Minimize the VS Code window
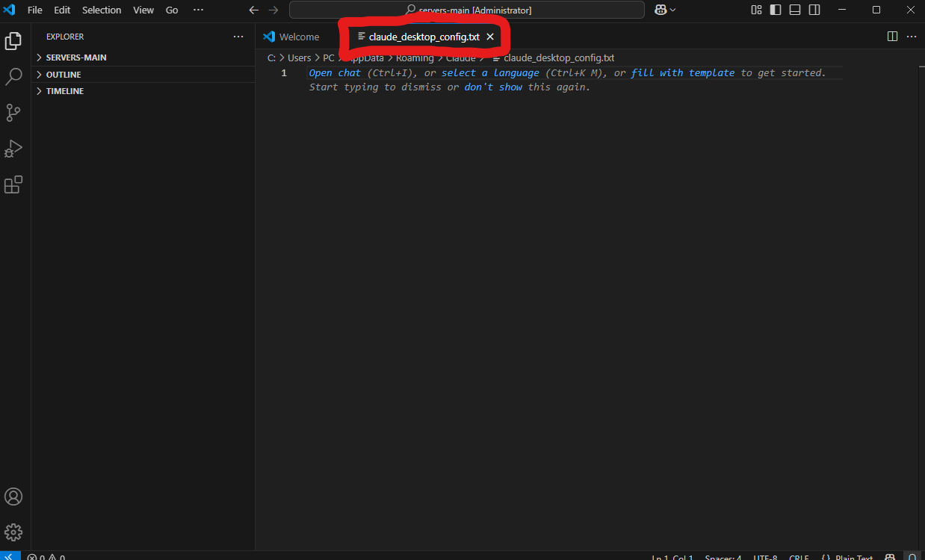 click(843, 10)
